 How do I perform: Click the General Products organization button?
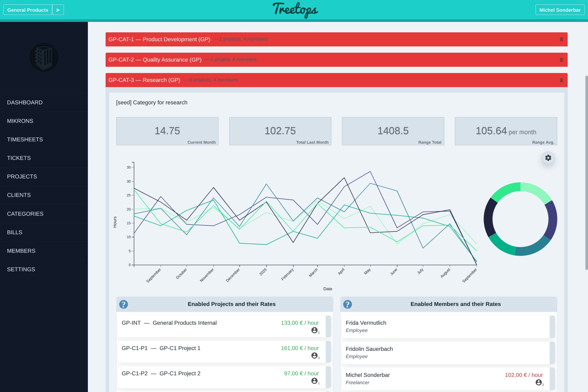coord(28,10)
